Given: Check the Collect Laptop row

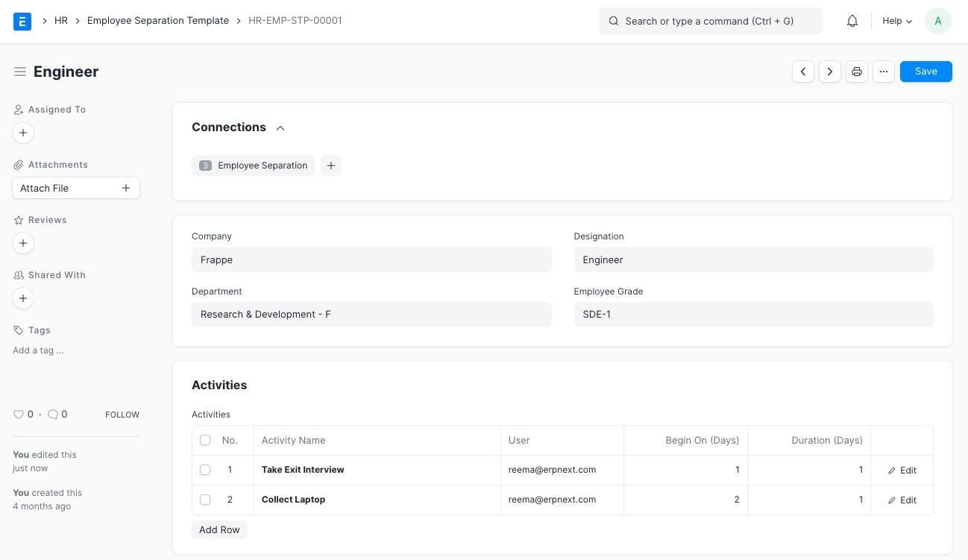Looking at the screenshot, I should pos(205,500).
